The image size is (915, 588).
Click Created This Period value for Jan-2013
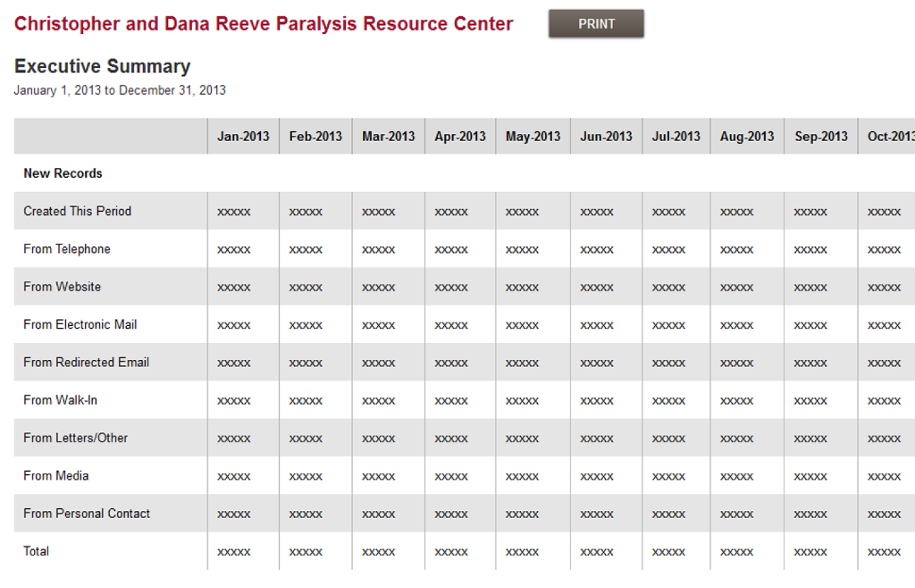[234, 212]
